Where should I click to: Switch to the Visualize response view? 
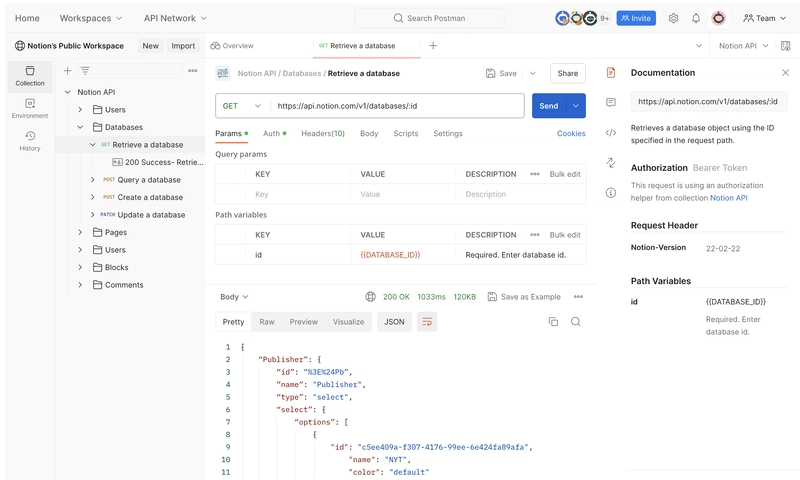[348, 322]
